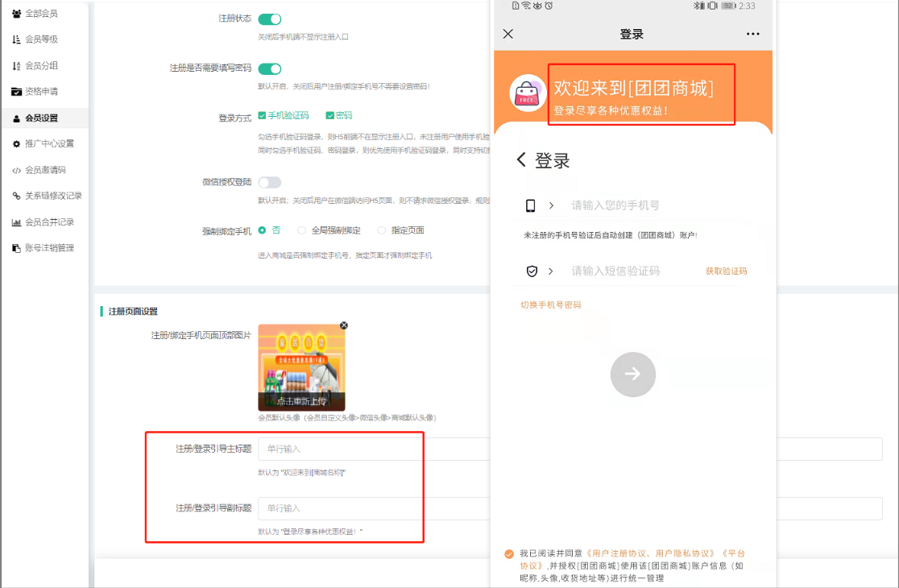This screenshot has height=588, width=899.
Task: Go to 推广中心设置 in sidebar
Action: (48, 144)
